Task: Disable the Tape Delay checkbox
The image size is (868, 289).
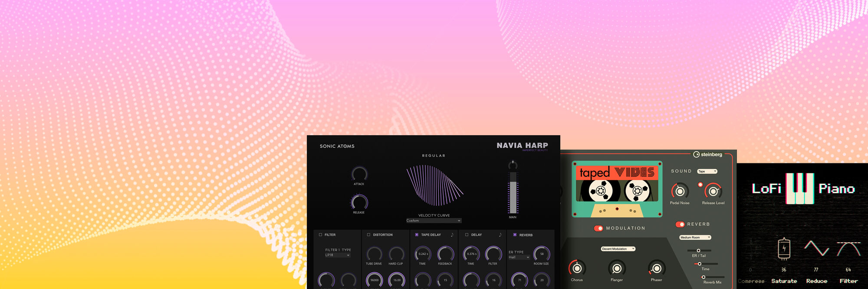Action: 417,235
